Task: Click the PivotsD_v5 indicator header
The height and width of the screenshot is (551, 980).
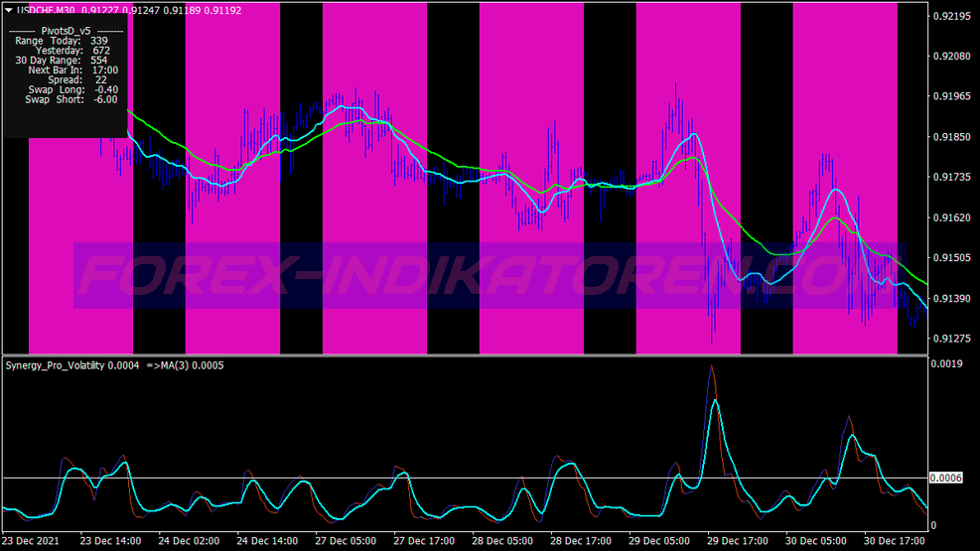Action: (66, 31)
